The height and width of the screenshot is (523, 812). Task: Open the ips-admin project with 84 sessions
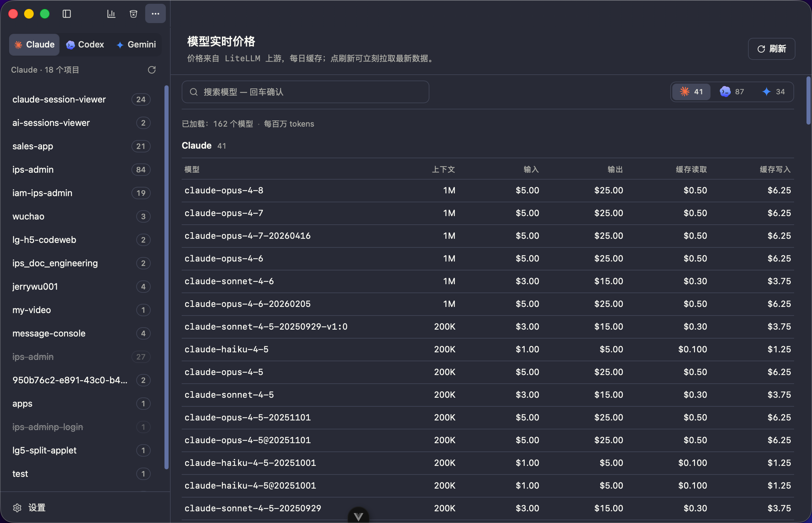click(82, 170)
